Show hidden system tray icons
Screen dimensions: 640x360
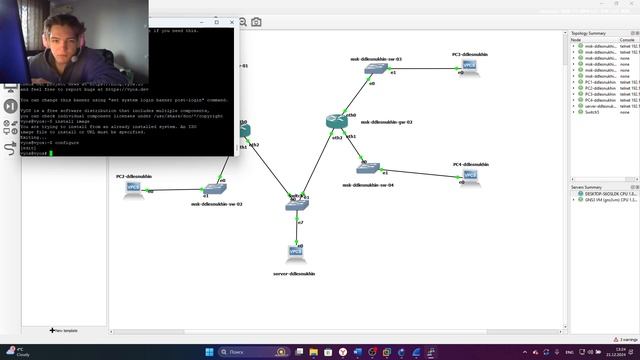(x=525, y=352)
